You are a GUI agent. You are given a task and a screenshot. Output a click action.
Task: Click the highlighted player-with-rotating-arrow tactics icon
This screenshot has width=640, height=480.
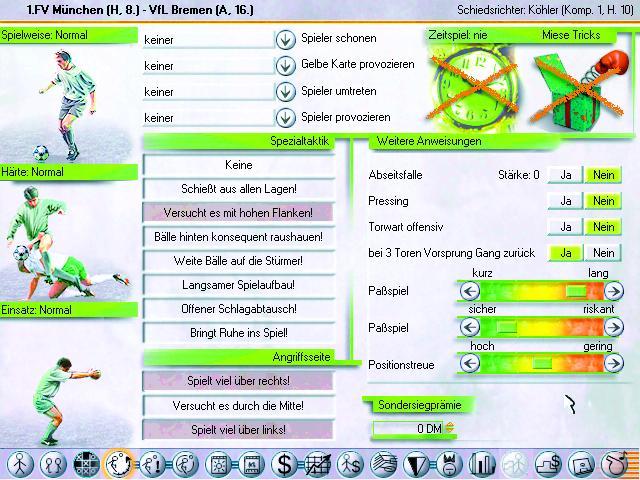119,464
